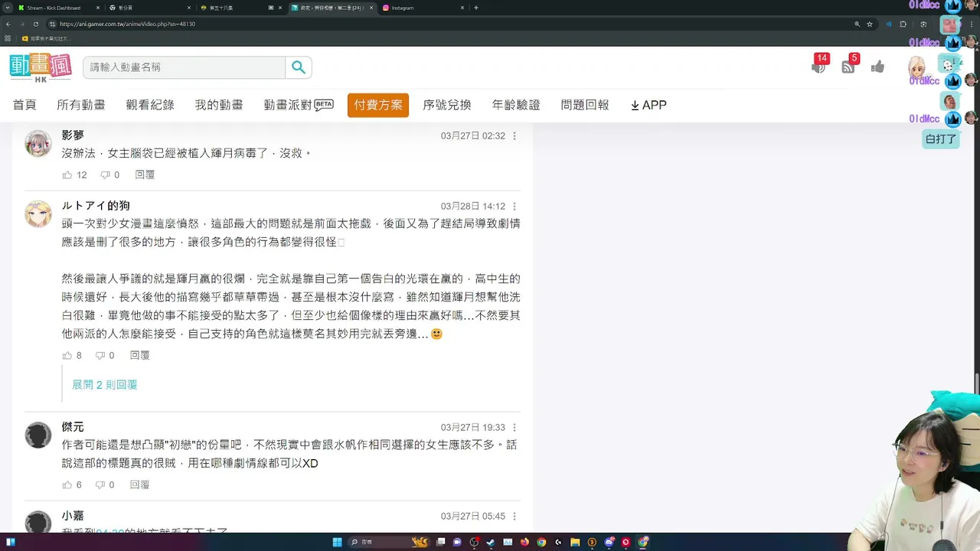
Task: Click username 影夢
Action: point(73,135)
